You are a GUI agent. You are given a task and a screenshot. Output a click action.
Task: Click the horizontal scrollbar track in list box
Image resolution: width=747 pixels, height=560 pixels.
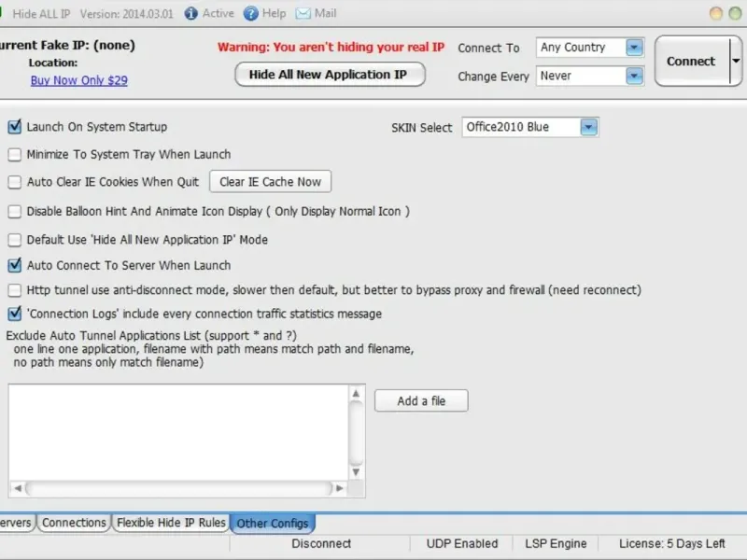(x=178, y=488)
